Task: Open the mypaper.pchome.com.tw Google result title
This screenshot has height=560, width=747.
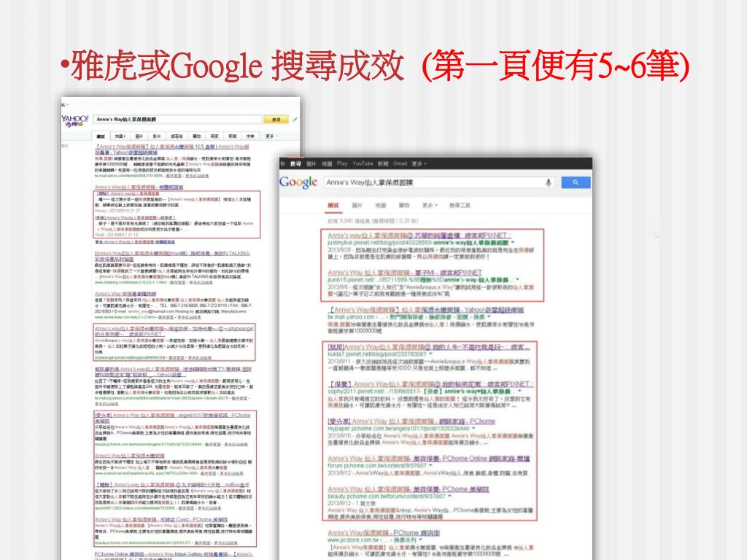Action: pos(411,421)
